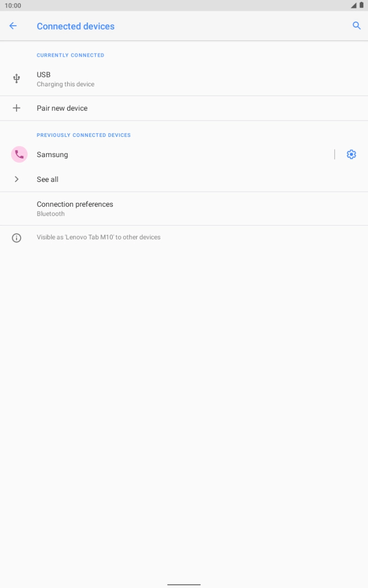
Task: Open search with the magnifier icon
Action: 357,26
